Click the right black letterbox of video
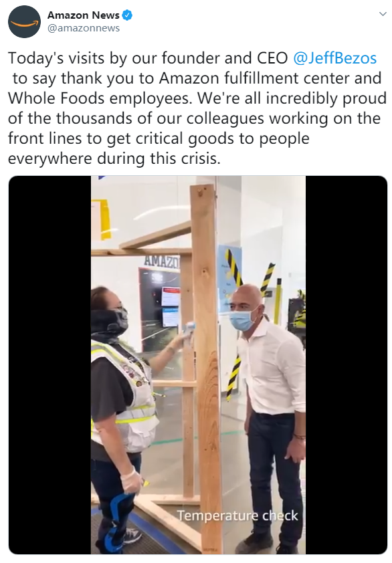This screenshot has width=392, height=563. (347, 365)
